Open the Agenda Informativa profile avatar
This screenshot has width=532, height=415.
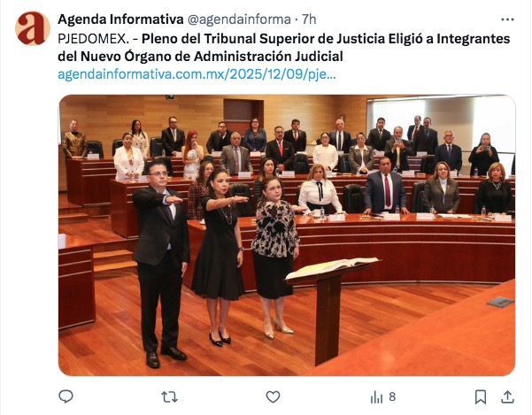pos(33,28)
